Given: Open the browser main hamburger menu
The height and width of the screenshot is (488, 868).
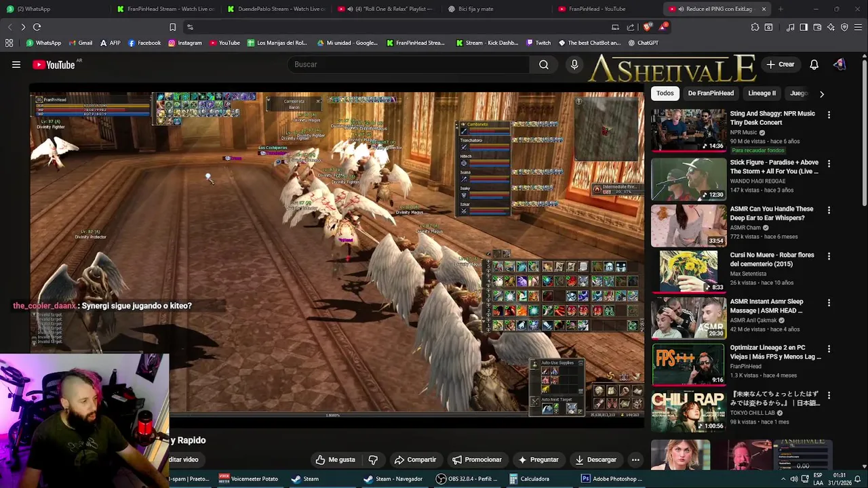Looking at the screenshot, I should [858, 27].
